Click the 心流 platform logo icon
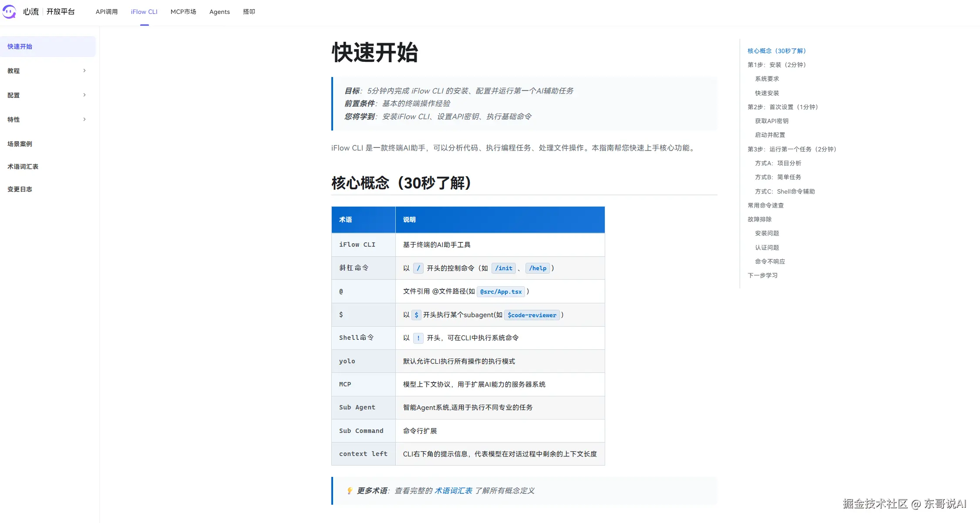Viewport: 980px width, 523px height. coord(10,12)
